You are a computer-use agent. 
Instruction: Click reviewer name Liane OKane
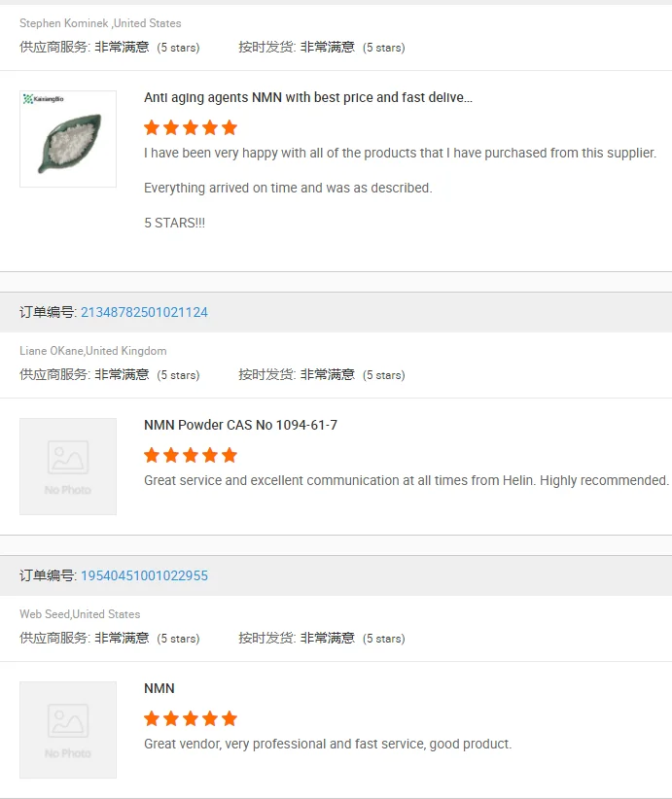[51, 351]
